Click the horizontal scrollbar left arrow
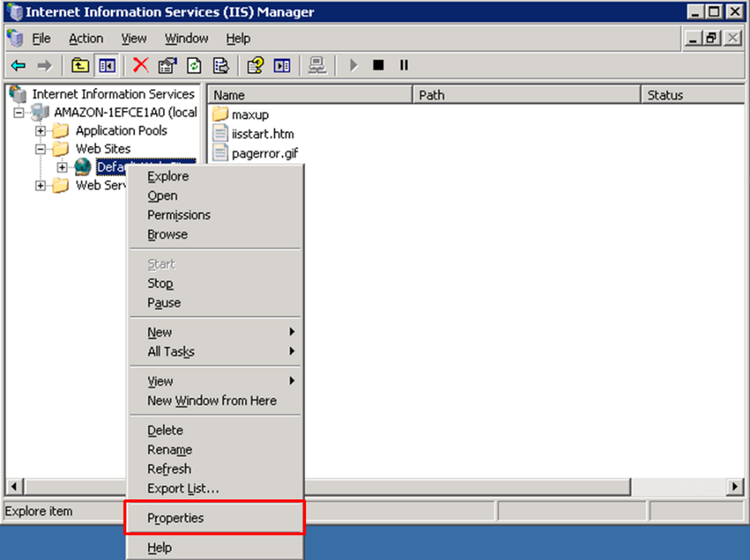 (15, 487)
